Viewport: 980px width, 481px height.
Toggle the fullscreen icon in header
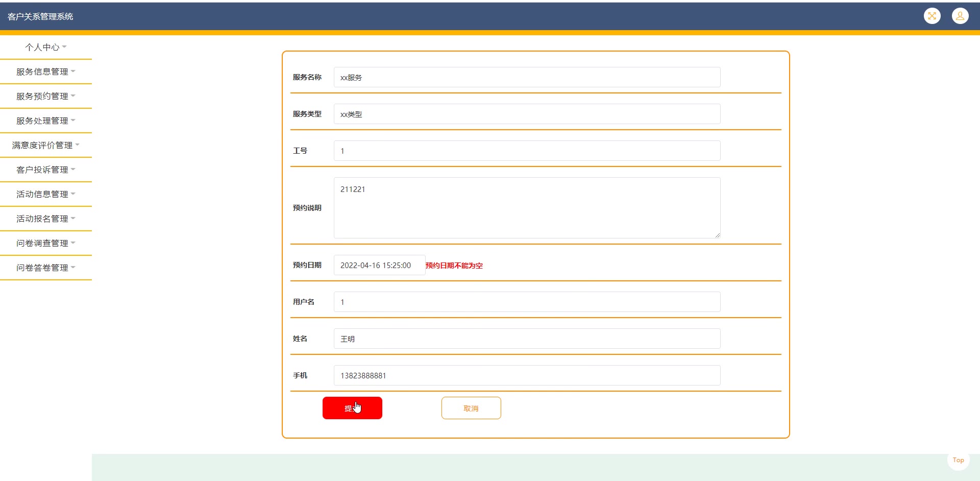tap(932, 16)
